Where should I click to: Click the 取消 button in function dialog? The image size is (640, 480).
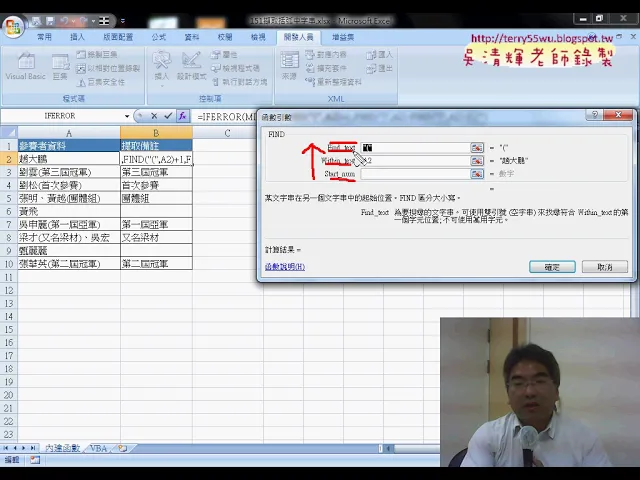click(604, 267)
